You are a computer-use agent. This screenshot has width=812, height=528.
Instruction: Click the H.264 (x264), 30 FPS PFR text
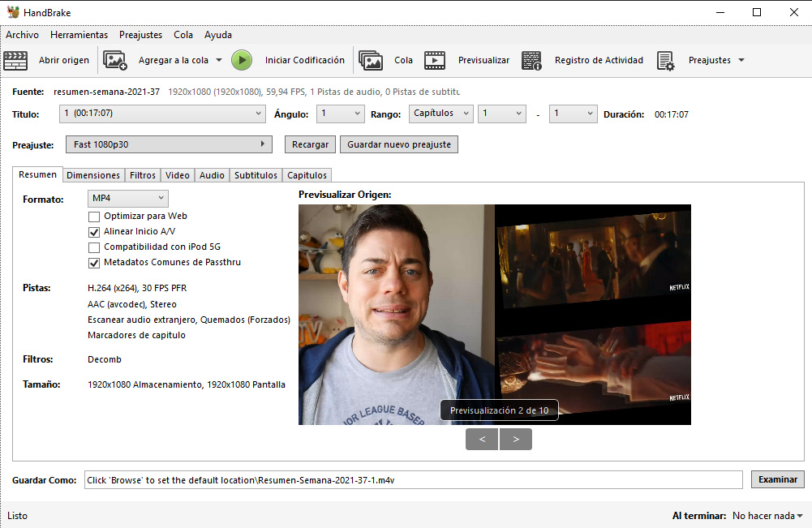click(x=137, y=288)
